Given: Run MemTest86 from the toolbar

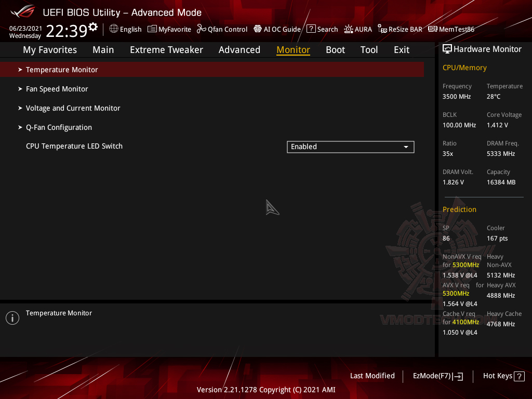Looking at the screenshot, I should tap(451, 29).
